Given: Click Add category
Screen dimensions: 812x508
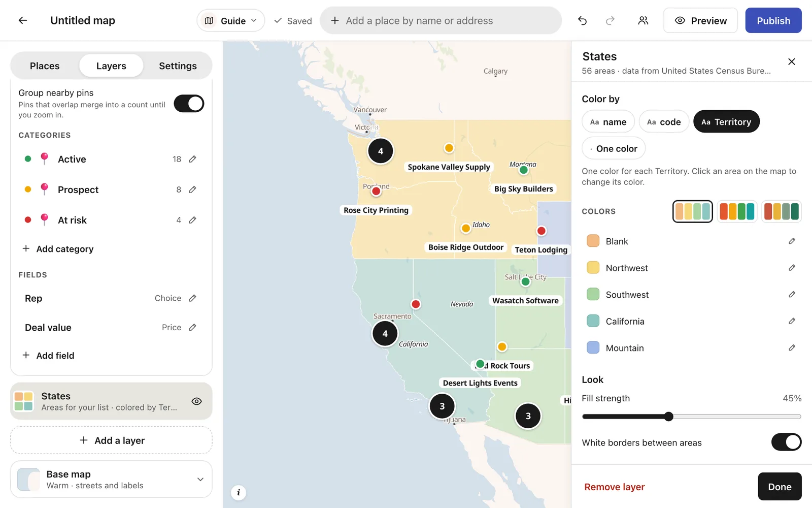Looking at the screenshot, I should coord(58,249).
